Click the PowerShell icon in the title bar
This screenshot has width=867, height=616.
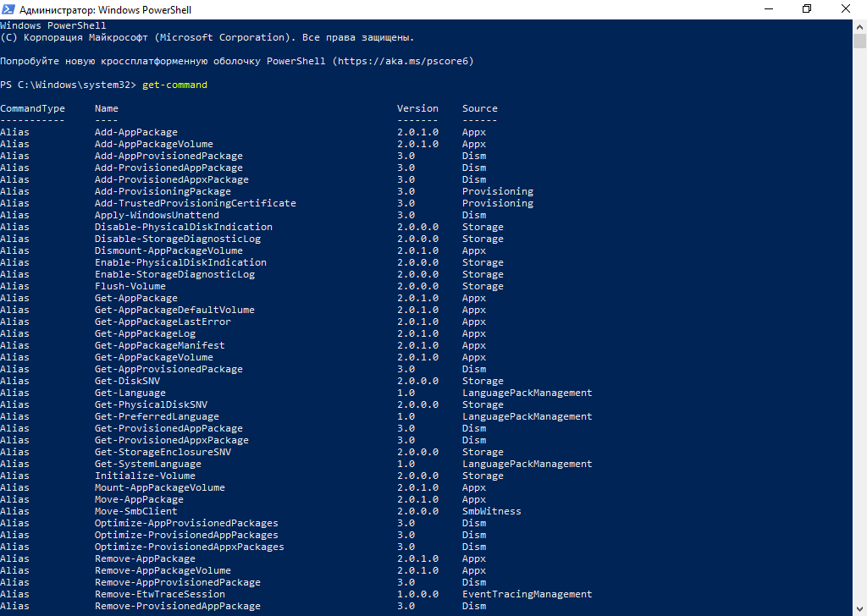pos(8,8)
